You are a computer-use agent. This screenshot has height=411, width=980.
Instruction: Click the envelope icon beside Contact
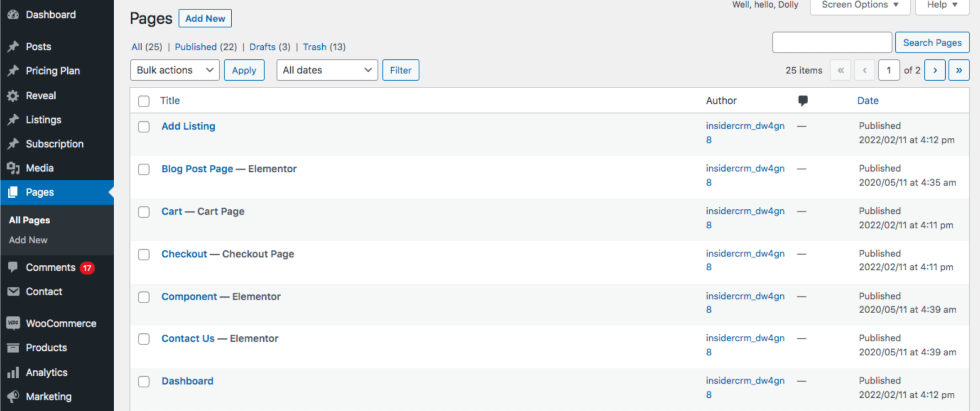[x=13, y=291]
